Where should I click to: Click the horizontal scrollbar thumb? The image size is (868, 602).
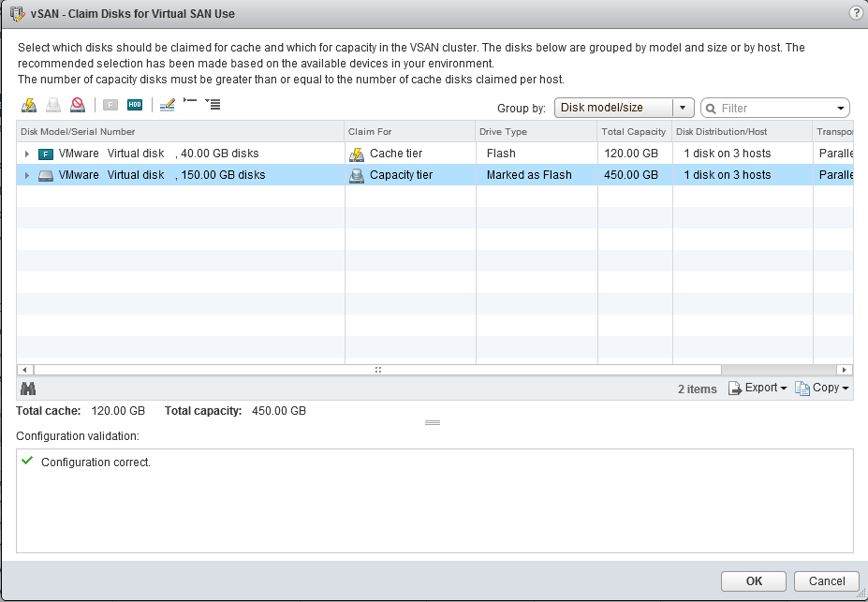point(377,370)
